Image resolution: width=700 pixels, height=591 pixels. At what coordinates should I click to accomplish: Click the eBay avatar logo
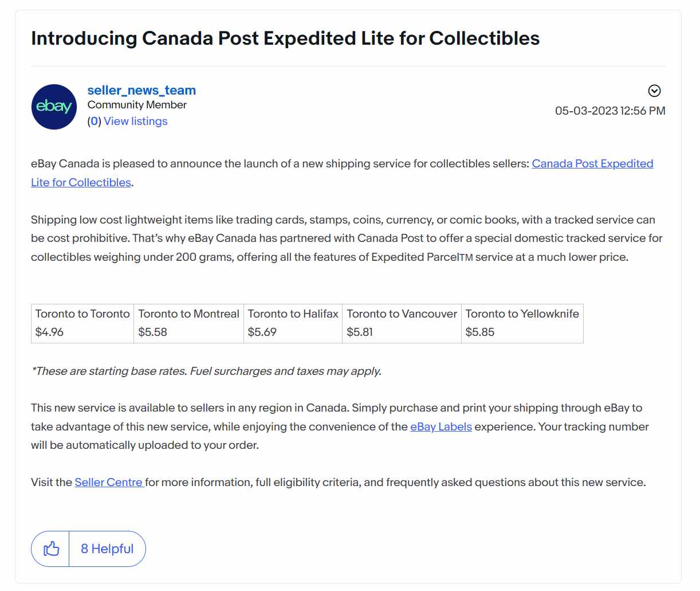coord(54,107)
